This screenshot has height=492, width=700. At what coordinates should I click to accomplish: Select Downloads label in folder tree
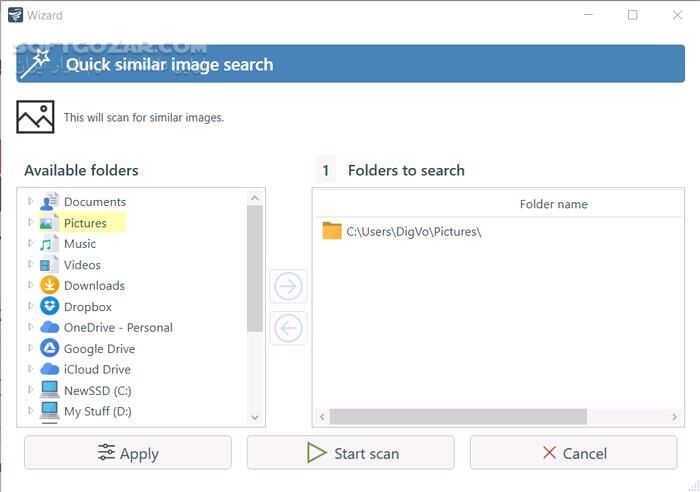94,285
